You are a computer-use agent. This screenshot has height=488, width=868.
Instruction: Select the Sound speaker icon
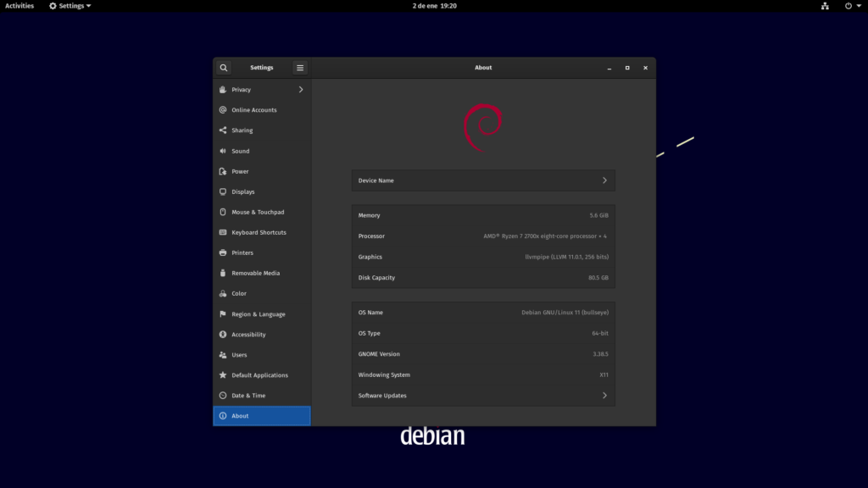[x=223, y=151]
